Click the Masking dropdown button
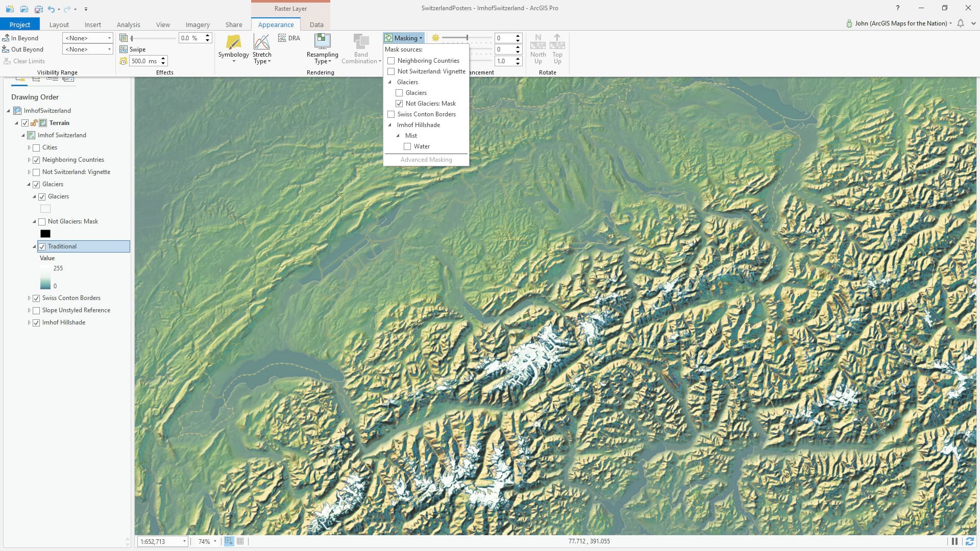The height and width of the screenshot is (551, 980). point(404,38)
